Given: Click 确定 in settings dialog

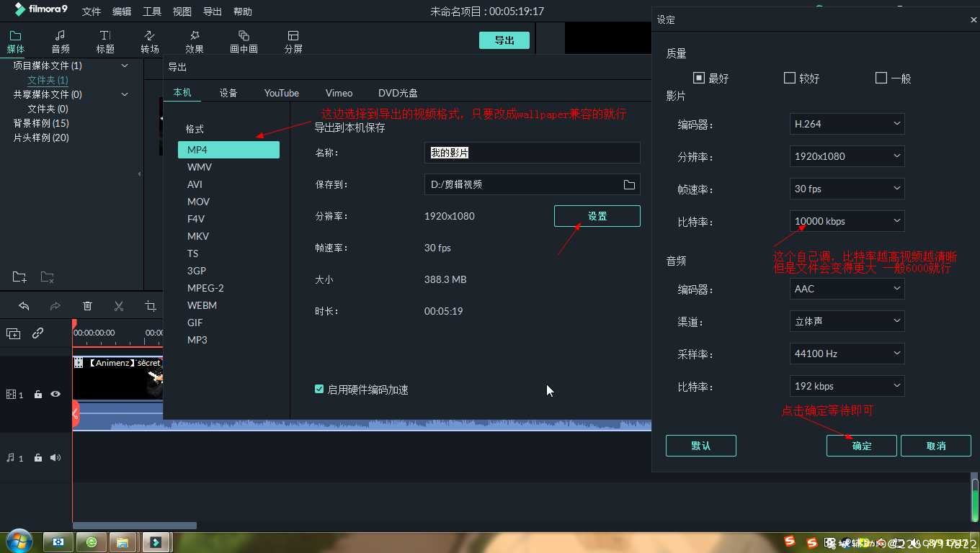Looking at the screenshot, I should pos(862,446).
